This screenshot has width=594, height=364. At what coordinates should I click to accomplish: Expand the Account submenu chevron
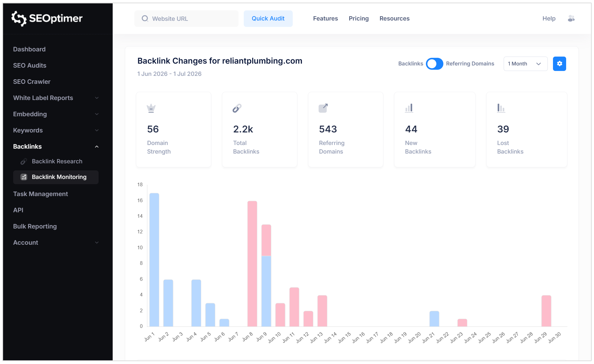pos(97,243)
